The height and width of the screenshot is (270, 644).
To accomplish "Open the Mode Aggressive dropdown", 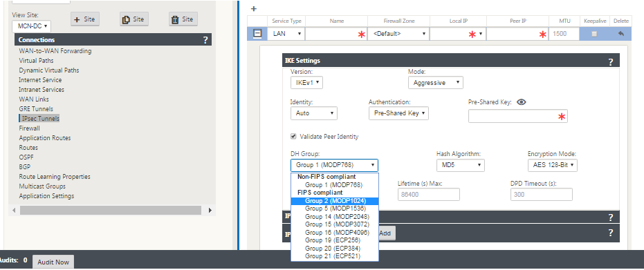I will pyautogui.click(x=436, y=83).
